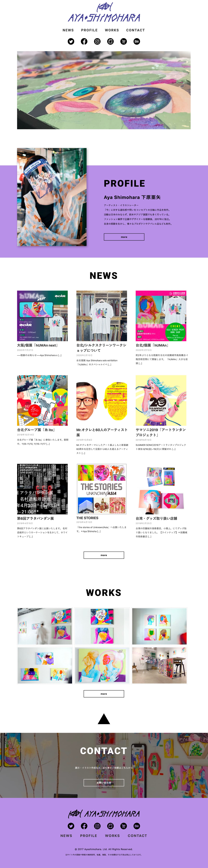Open the Twitter icon in the header

click(71, 41)
